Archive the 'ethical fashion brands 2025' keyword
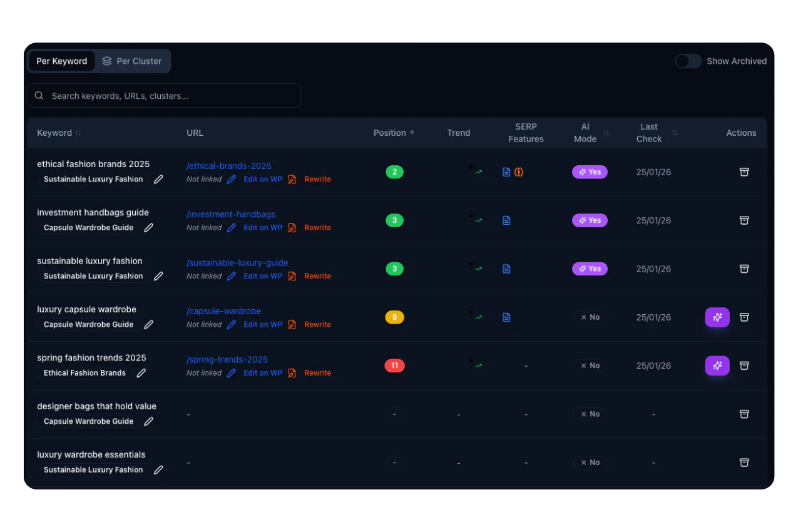 pyautogui.click(x=744, y=172)
